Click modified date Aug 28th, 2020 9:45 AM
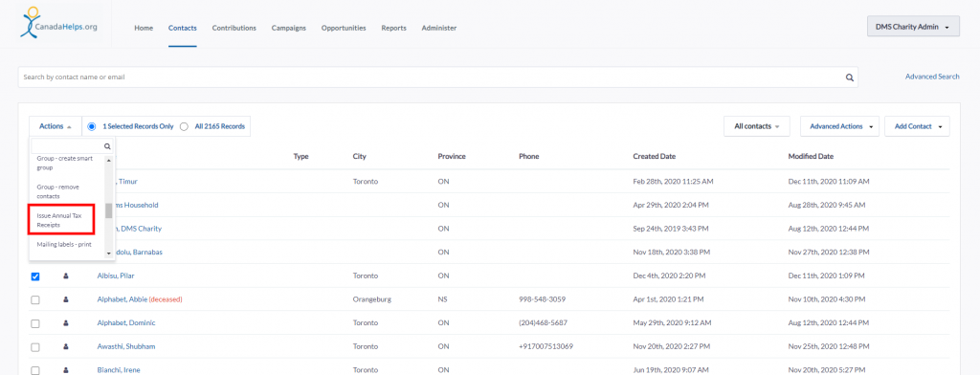980x375 pixels. tap(826, 205)
